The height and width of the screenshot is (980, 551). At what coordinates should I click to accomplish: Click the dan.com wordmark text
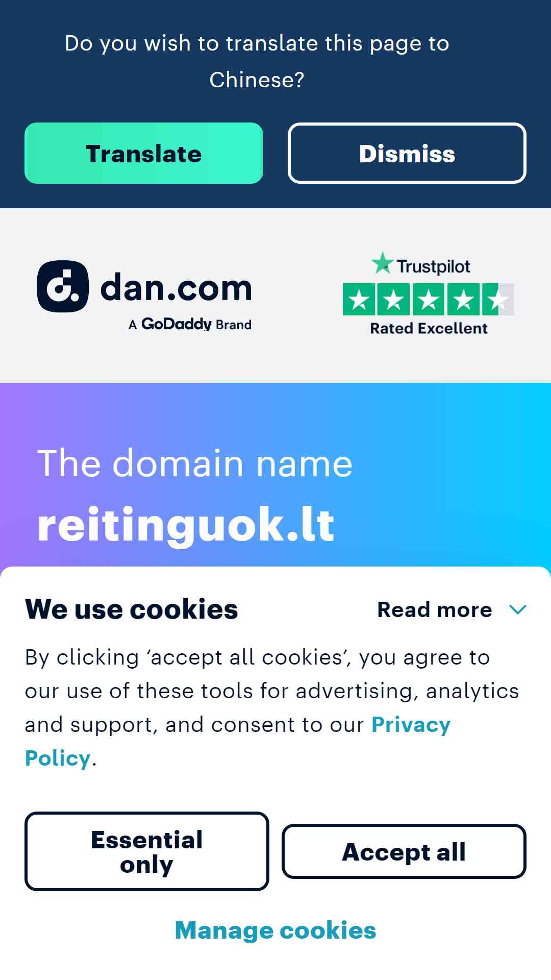(x=176, y=287)
